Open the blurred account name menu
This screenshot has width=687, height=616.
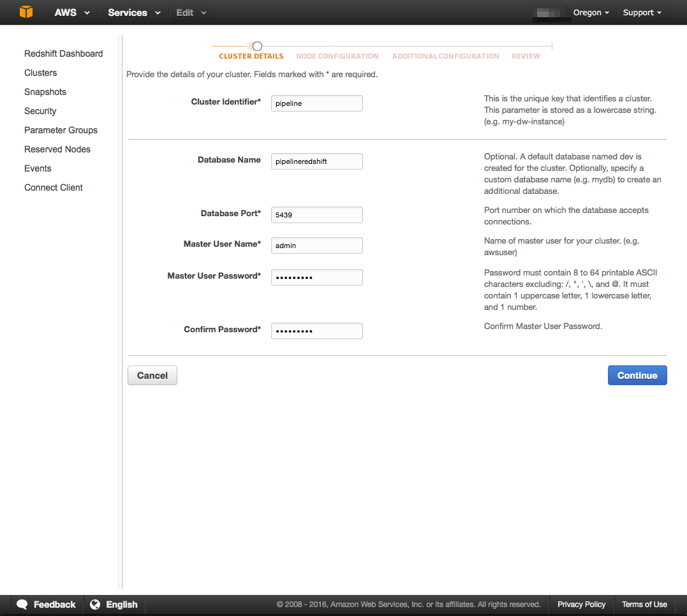pos(552,13)
